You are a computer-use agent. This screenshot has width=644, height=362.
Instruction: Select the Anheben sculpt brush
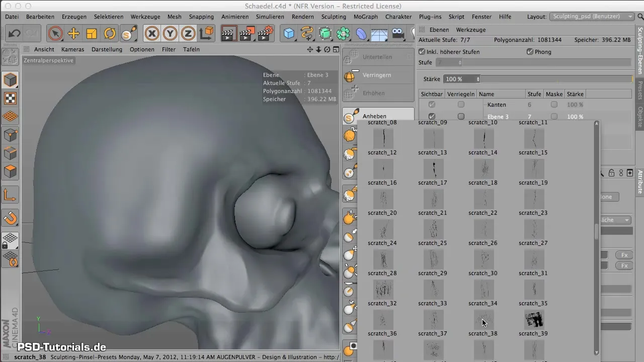click(x=378, y=116)
